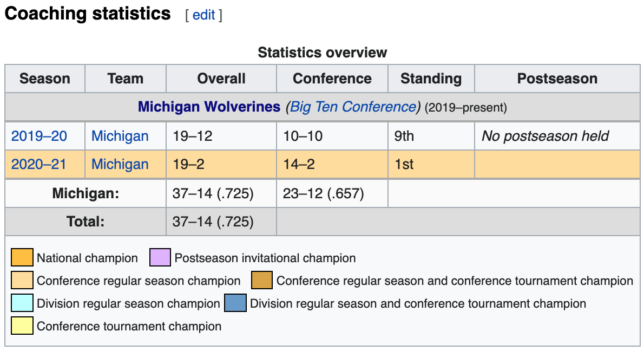
Task: Click the regular season and conference tournament brown swatch
Action: coord(262,281)
